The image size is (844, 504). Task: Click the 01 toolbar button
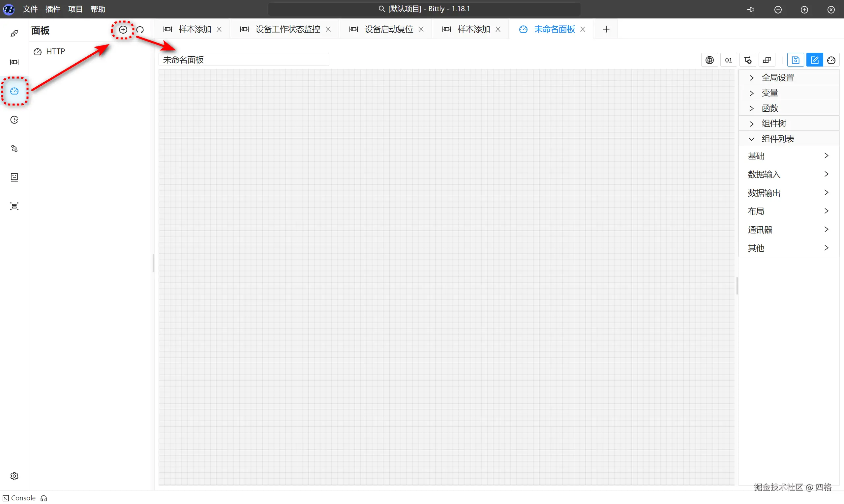[x=728, y=60]
